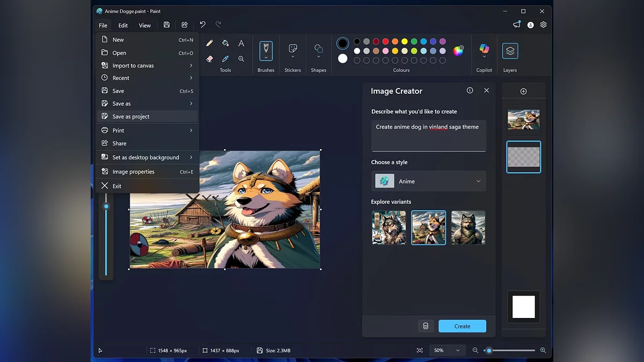644x362 pixels.
Task: Select the Pencil tool
Action: 209,43
